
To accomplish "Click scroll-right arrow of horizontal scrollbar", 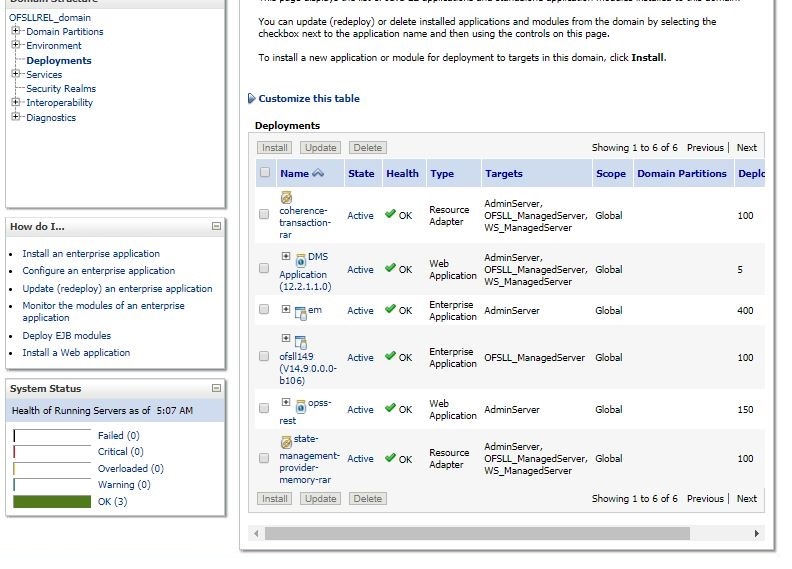I will [x=757, y=533].
